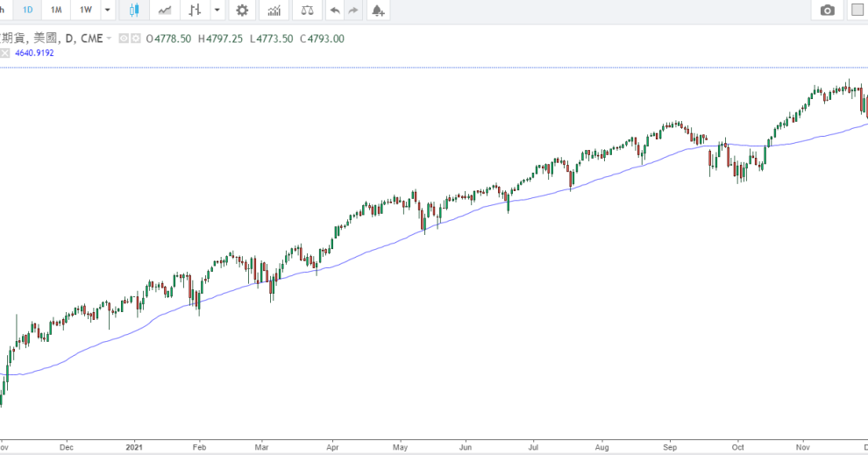
Task: Open the indicators line-chart icon
Action: pos(164,11)
